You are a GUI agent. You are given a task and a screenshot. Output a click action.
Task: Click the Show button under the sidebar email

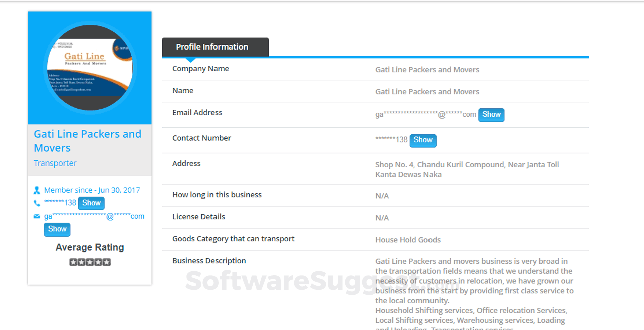(57, 229)
